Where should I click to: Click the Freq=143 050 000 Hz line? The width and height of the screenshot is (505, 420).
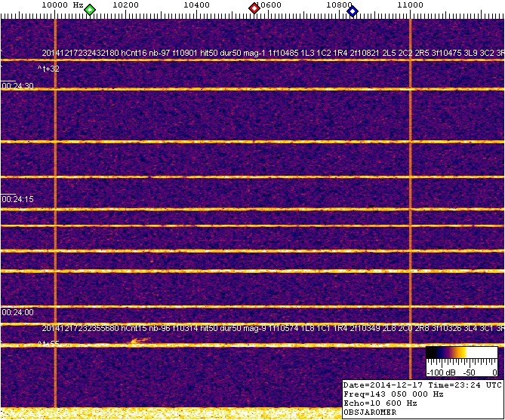pos(399,394)
